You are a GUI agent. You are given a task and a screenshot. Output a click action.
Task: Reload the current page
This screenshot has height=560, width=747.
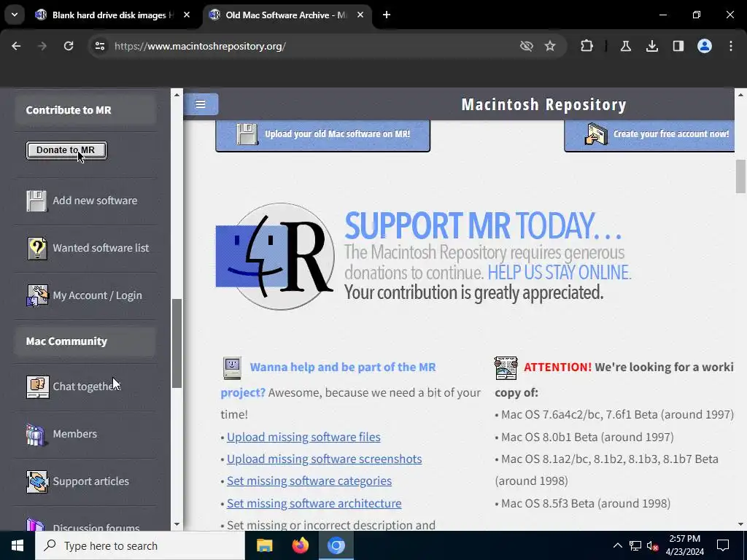pos(69,46)
